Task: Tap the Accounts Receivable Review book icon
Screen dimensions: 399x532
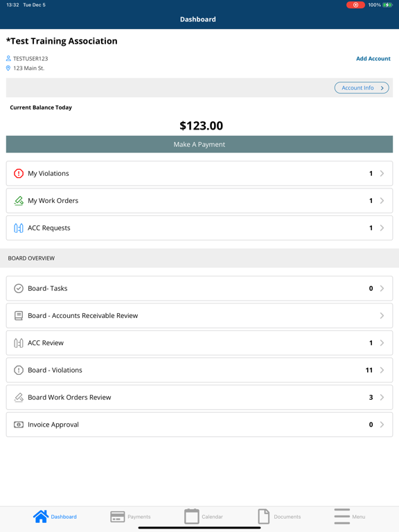Action: pos(18,316)
